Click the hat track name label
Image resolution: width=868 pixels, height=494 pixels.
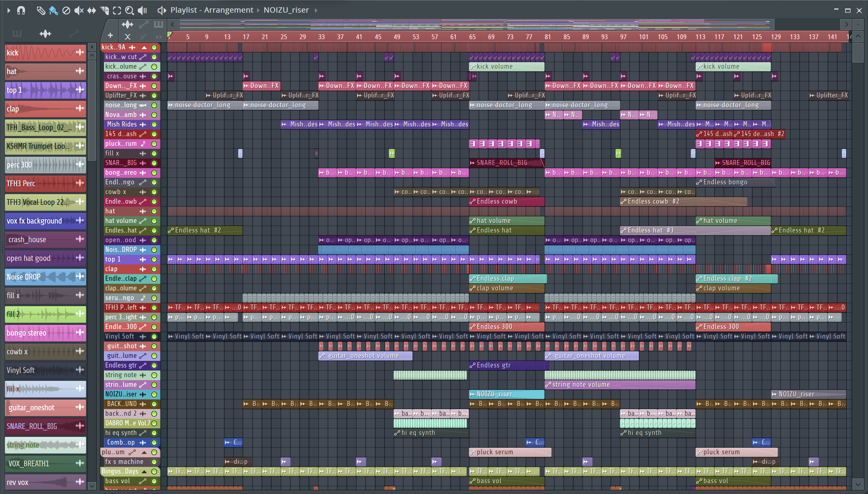[x=110, y=211]
